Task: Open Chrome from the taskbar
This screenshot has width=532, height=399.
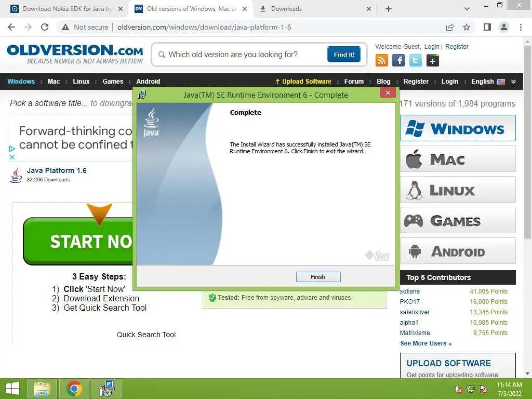Action: tap(74, 389)
